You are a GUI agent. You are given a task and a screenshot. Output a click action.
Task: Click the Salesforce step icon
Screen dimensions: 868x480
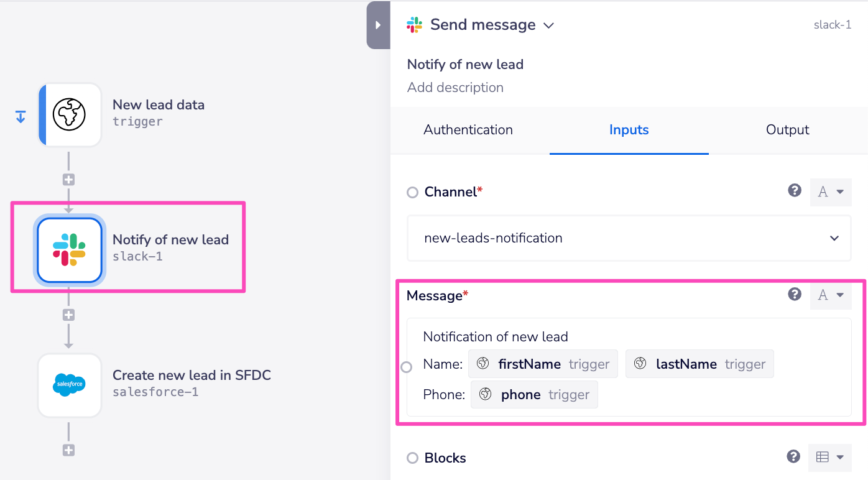70,385
